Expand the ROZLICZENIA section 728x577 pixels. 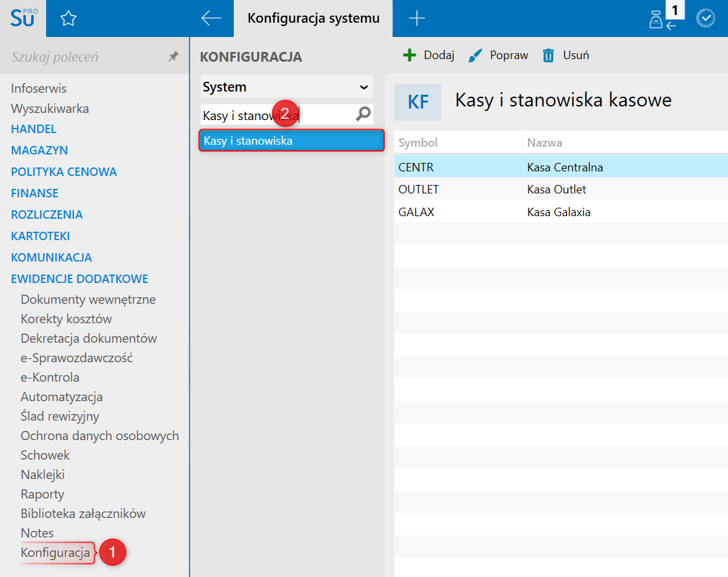(x=46, y=214)
